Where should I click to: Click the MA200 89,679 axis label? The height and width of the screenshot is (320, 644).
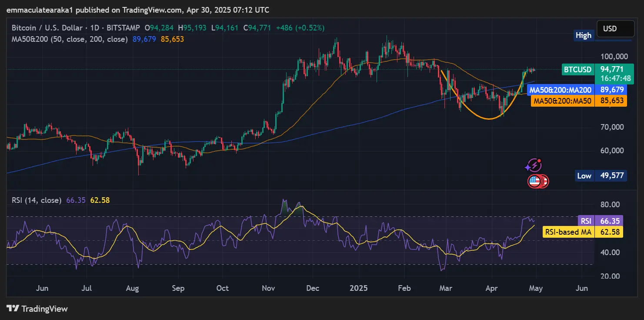click(x=577, y=90)
